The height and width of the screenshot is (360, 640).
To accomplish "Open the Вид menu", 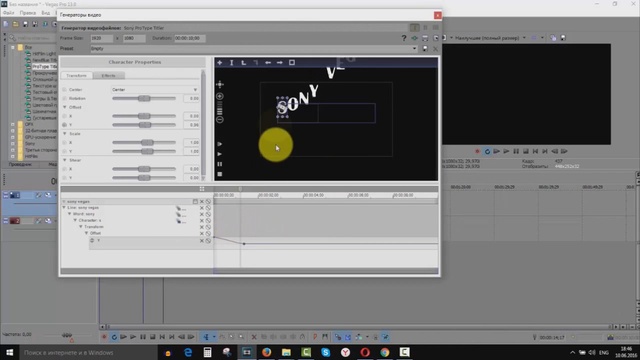I will pyautogui.click(x=46, y=13).
